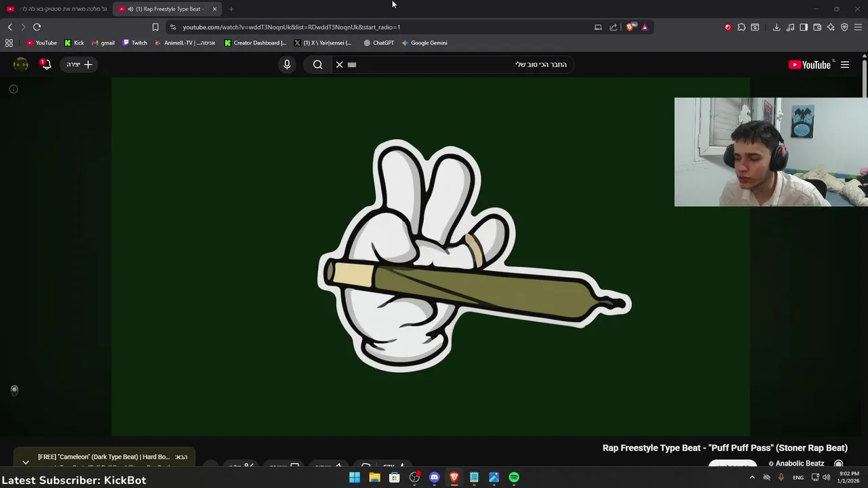Bookmark this page with the bookmark icon

coord(155,27)
